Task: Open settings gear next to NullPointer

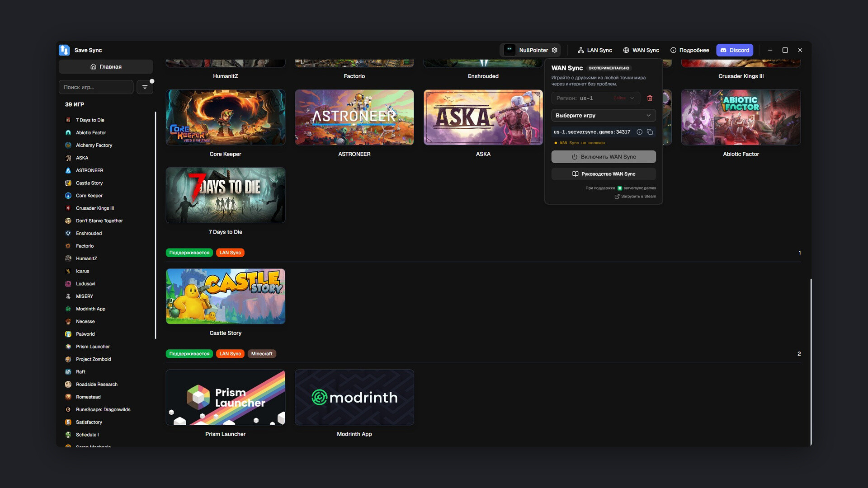Action: tap(555, 50)
